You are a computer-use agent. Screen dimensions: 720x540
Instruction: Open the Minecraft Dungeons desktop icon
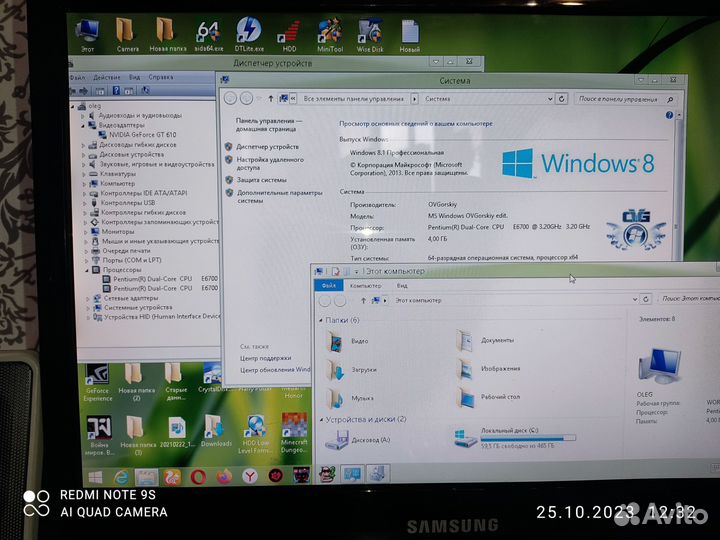point(294,433)
